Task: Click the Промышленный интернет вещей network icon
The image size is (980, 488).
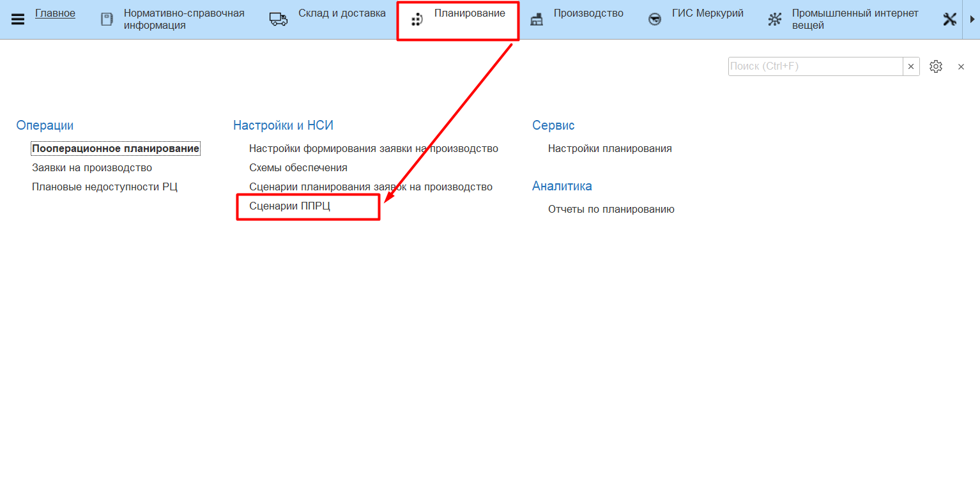Action: pos(775,19)
